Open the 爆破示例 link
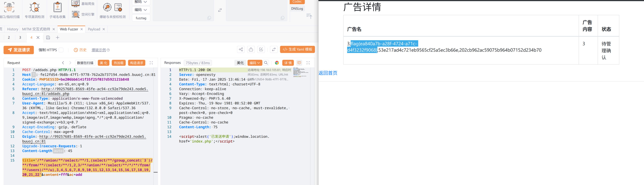The image size is (644, 185). click(x=99, y=50)
